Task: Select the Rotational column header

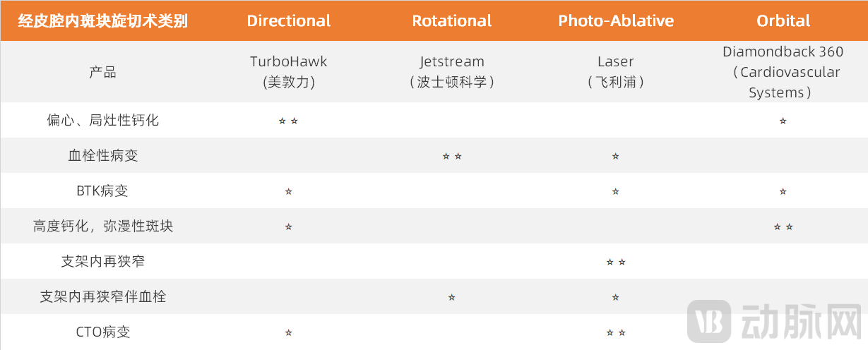Action: click(452, 20)
